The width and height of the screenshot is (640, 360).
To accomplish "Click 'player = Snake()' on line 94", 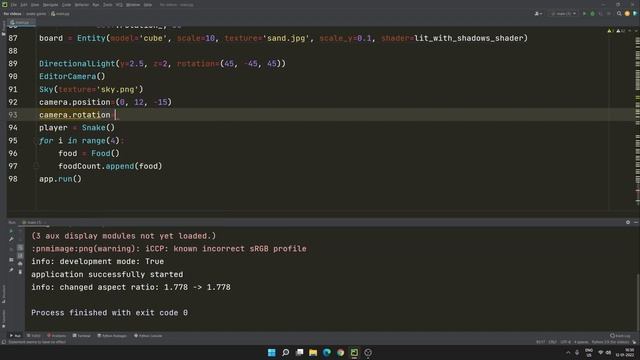I will (77, 128).
